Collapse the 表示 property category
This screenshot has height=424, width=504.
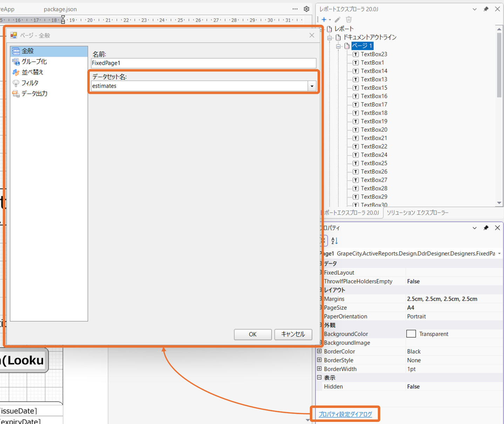click(x=319, y=377)
